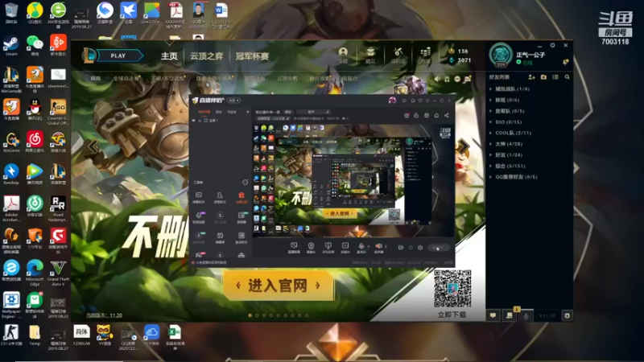This screenshot has width=644, height=362.
Task: Click the notification bell under the username
Action: 565,63
